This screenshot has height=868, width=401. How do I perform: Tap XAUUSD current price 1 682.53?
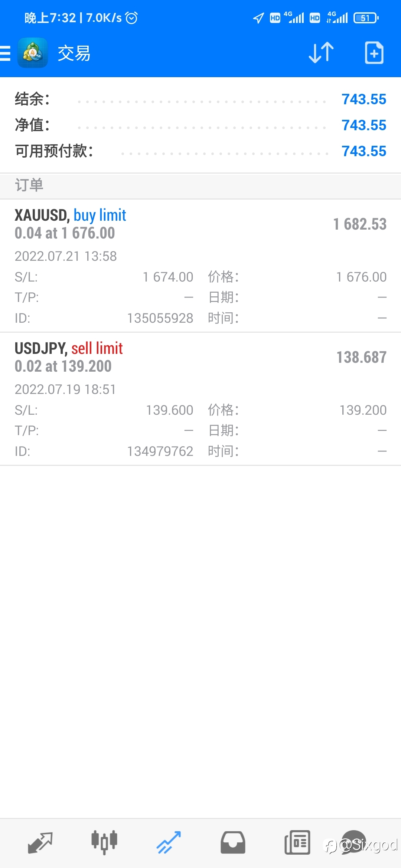click(x=360, y=224)
